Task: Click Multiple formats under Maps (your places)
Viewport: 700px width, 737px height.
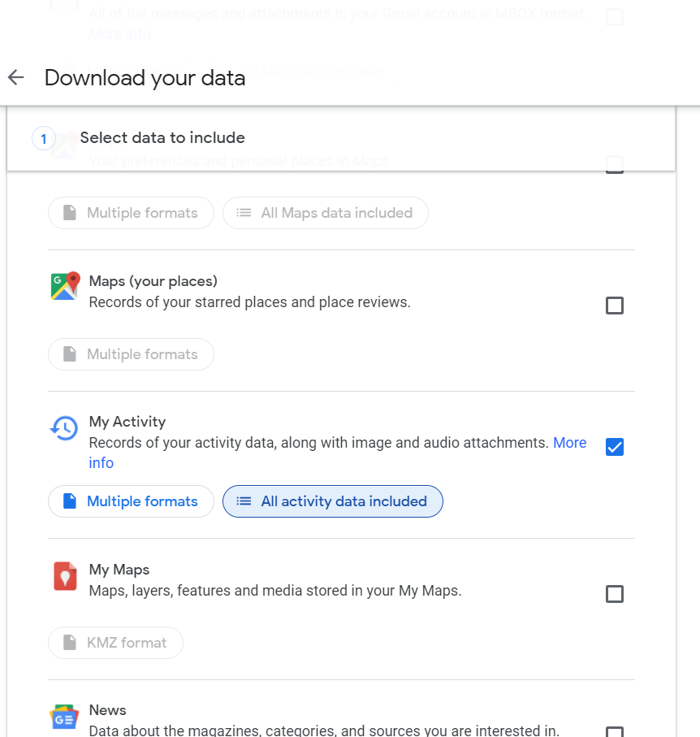Action: 132,354
